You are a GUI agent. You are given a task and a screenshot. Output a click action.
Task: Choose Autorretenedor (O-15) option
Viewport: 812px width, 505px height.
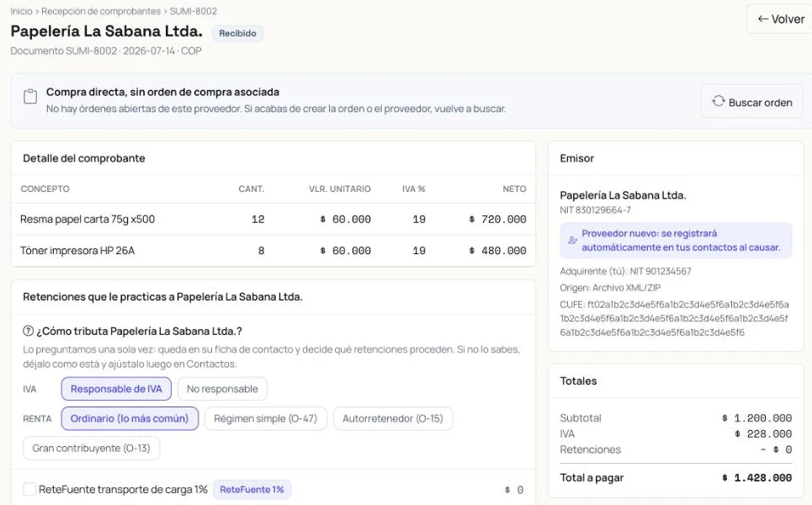pos(392,418)
